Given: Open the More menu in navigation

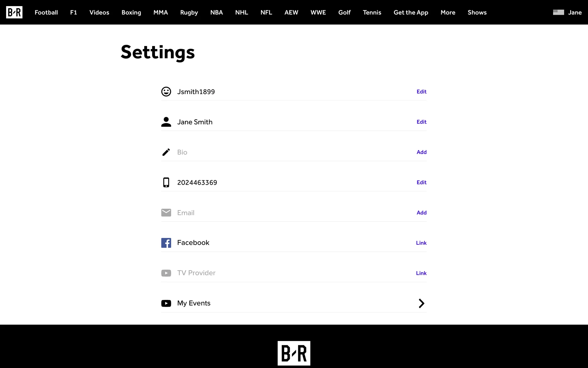Looking at the screenshot, I should [x=448, y=13].
